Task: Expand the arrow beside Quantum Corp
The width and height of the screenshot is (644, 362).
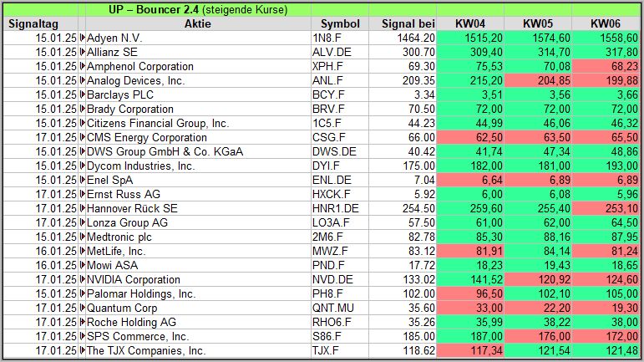Action: click(x=83, y=308)
